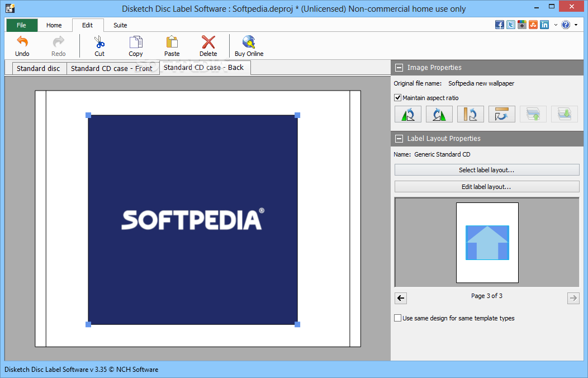
Task: Click the second image transform button, green triangle
Action: (x=439, y=114)
